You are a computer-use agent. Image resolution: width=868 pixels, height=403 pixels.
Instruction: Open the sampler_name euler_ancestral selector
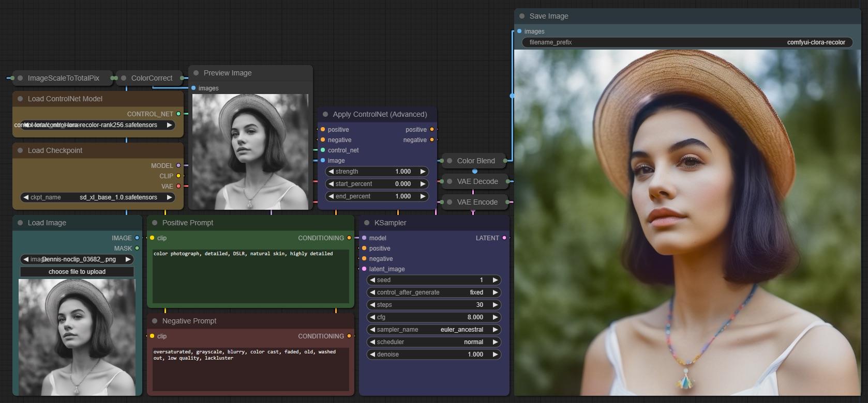433,330
